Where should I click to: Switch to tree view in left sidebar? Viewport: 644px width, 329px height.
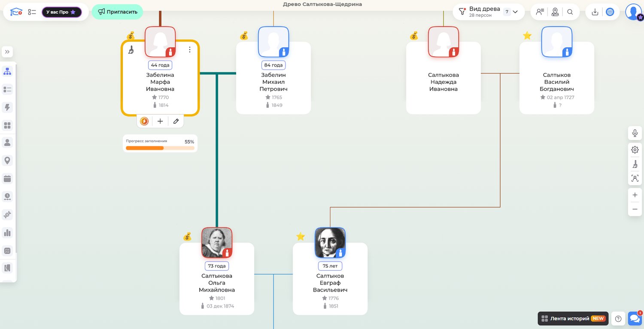coord(7,71)
